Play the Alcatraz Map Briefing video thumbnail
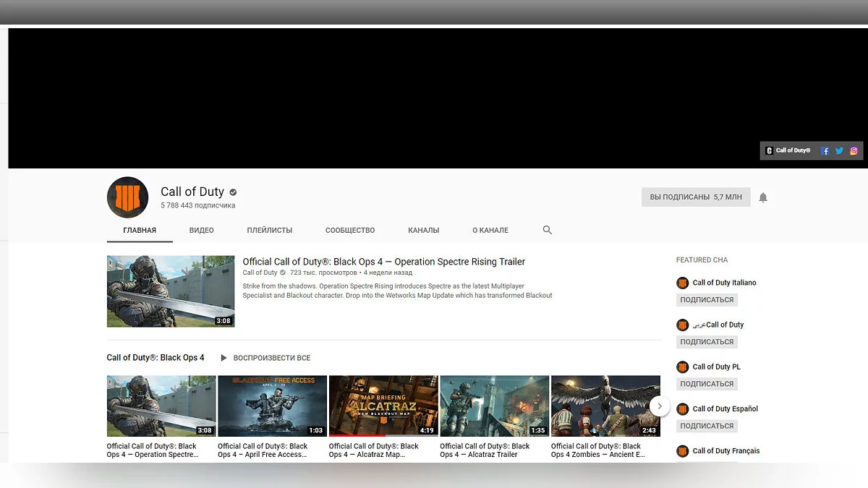This screenshot has height=488, width=868. [383, 406]
